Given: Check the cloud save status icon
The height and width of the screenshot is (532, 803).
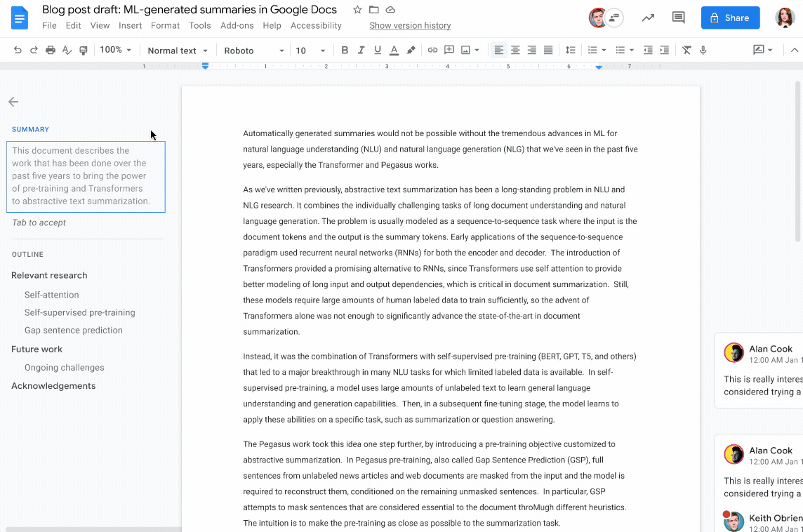Looking at the screenshot, I should click(390, 10).
